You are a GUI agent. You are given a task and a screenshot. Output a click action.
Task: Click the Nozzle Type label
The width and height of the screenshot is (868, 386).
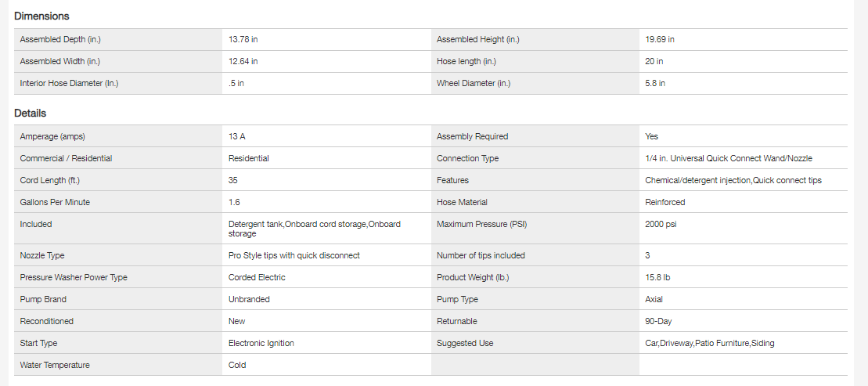click(42, 255)
